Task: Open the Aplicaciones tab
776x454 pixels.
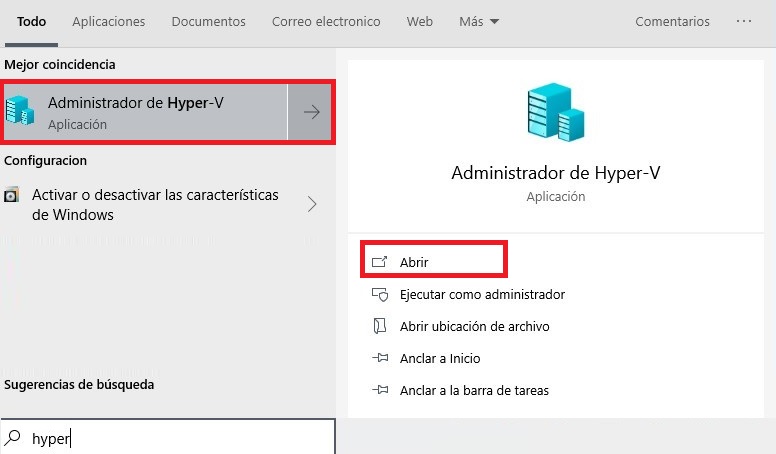Action: (108, 22)
